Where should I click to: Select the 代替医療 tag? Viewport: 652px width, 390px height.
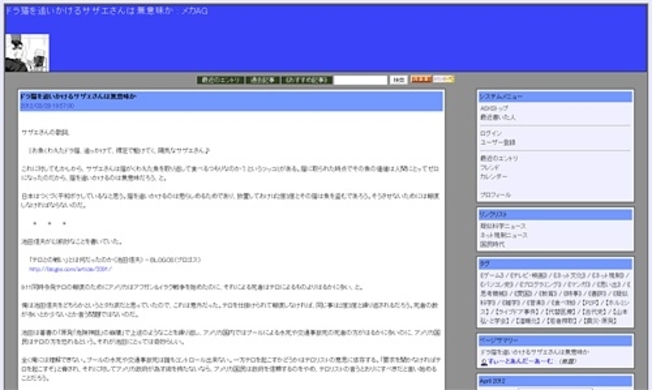coord(561,312)
